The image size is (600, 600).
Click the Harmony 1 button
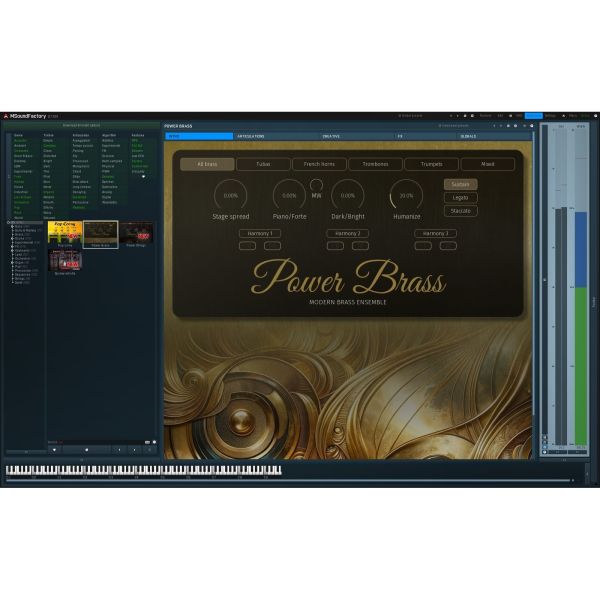tap(260, 233)
